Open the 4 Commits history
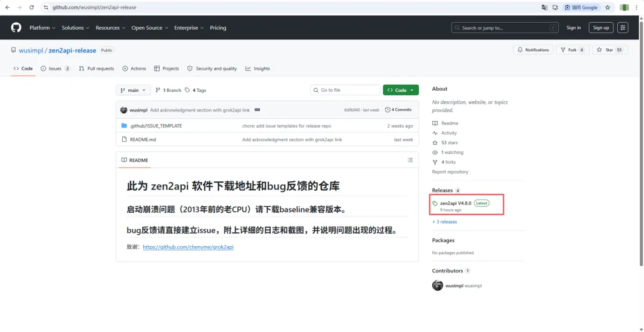The width and height of the screenshot is (644, 332). pyautogui.click(x=398, y=110)
